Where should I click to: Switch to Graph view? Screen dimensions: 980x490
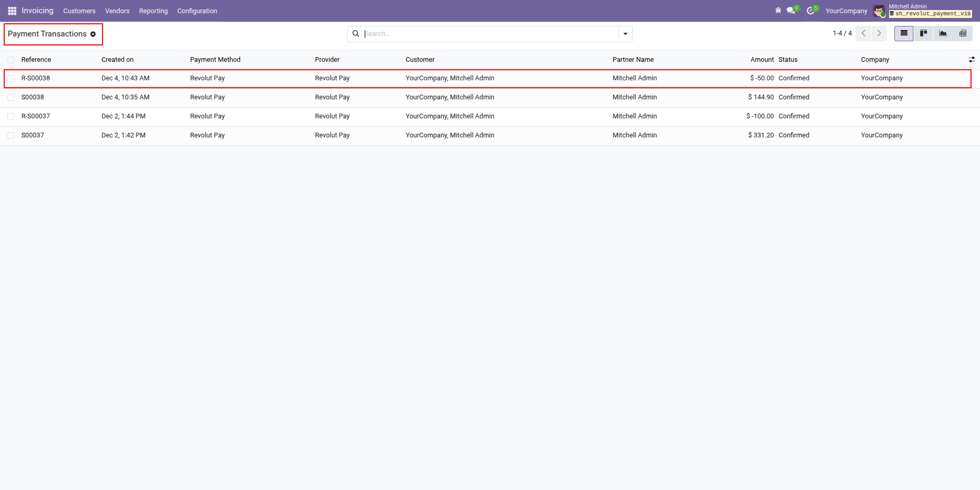pyautogui.click(x=943, y=33)
